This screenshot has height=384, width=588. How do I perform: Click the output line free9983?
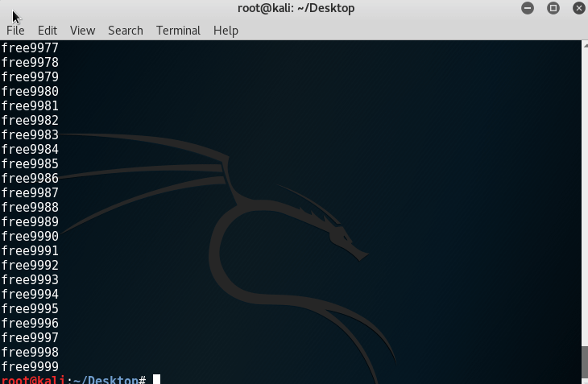tap(30, 135)
